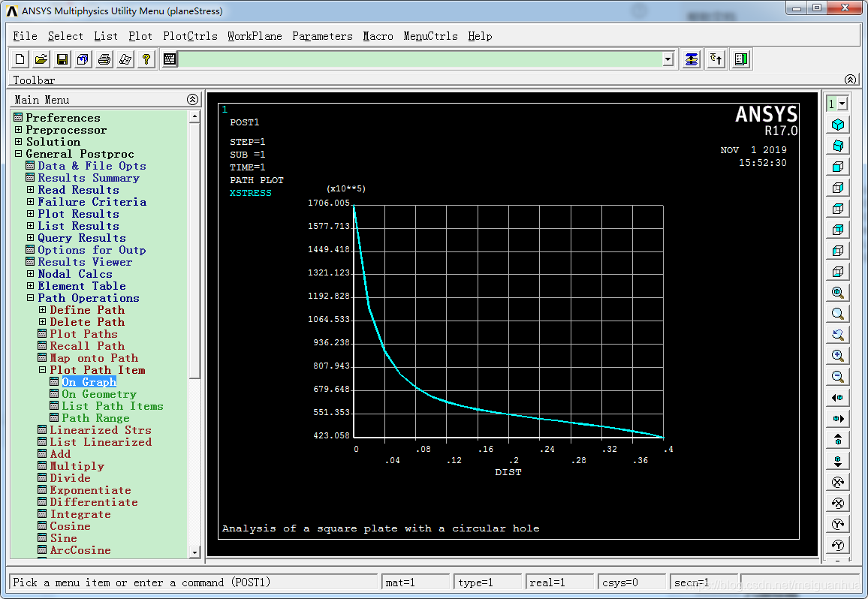Expand the Define Path node
This screenshot has width=868, height=599.
(43, 310)
